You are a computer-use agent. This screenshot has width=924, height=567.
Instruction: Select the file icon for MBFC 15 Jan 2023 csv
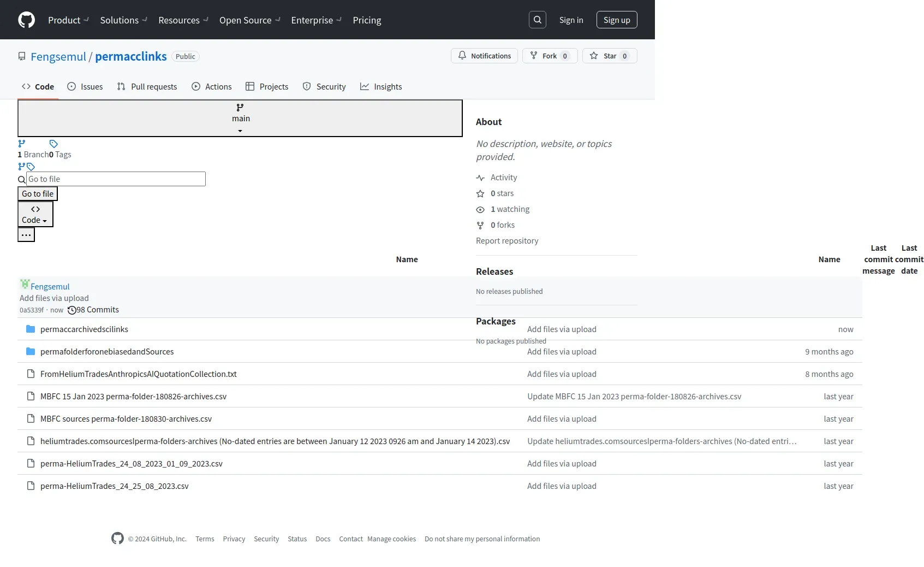(x=31, y=397)
